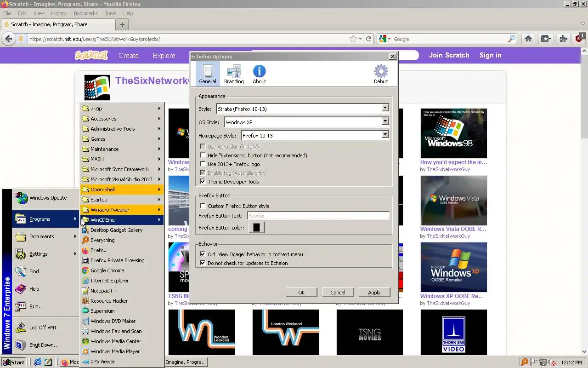Click Apply in Echelon Options
Viewport: 588px width, 368px height.
pyautogui.click(x=374, y=293)
